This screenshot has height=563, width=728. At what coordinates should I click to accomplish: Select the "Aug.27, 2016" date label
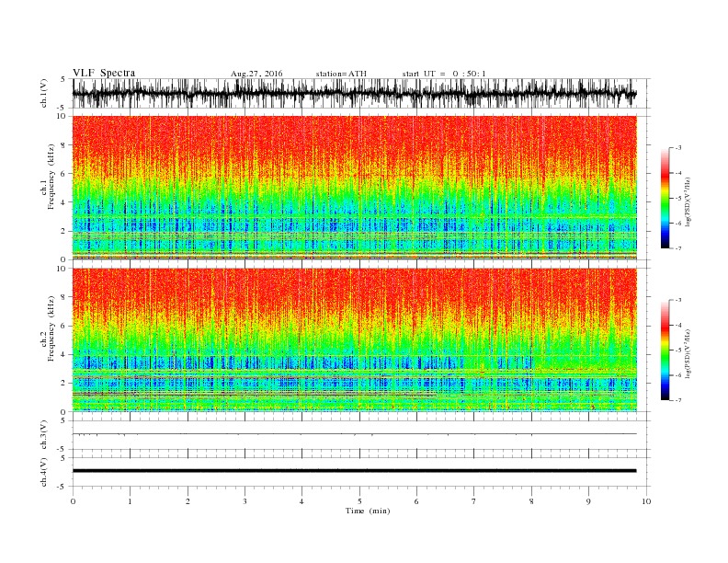(256, 74)
